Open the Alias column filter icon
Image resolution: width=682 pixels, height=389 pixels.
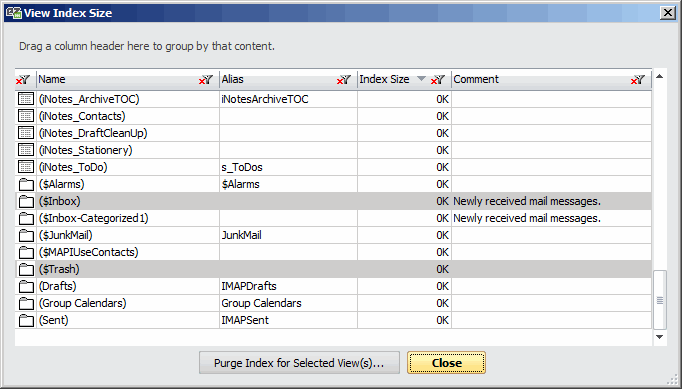344,80
